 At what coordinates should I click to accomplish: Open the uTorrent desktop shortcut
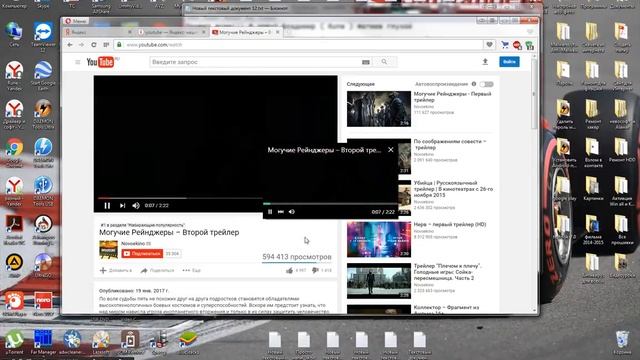pos(14,341)
